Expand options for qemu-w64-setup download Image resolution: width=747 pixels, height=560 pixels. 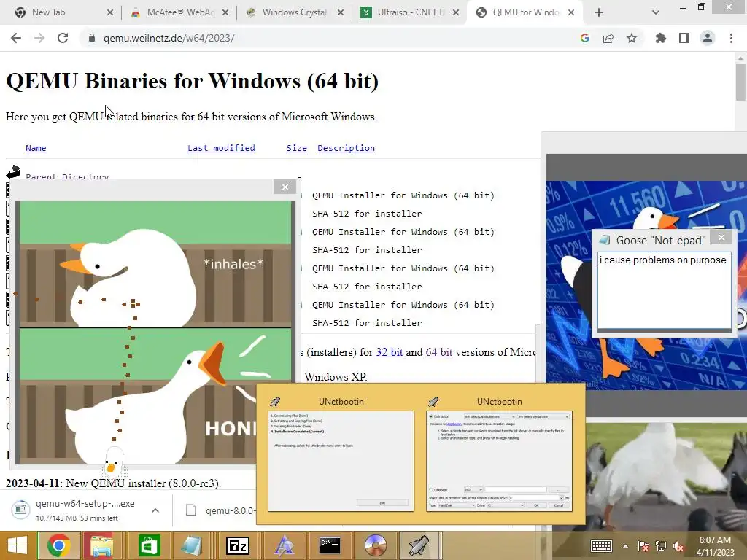(155, 510)
